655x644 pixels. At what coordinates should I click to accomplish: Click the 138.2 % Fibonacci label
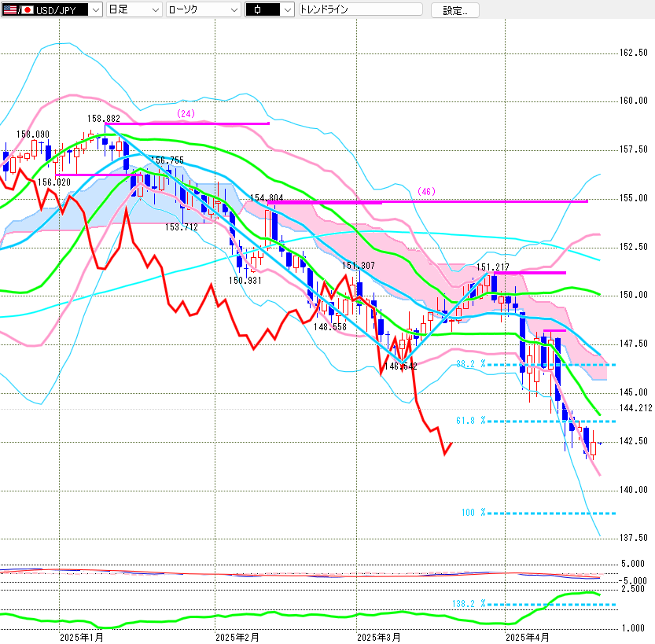pos(469,604)
